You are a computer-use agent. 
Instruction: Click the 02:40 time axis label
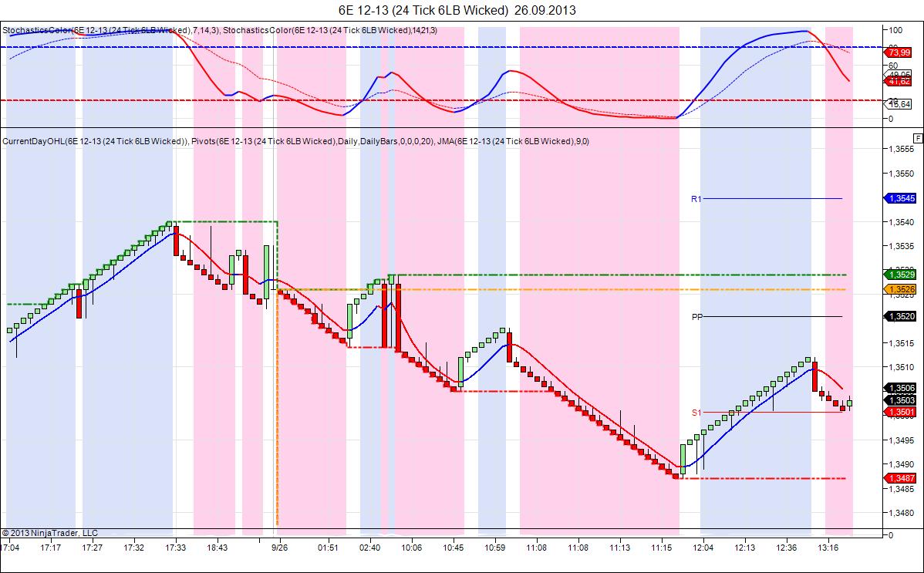tap(369, 548)
